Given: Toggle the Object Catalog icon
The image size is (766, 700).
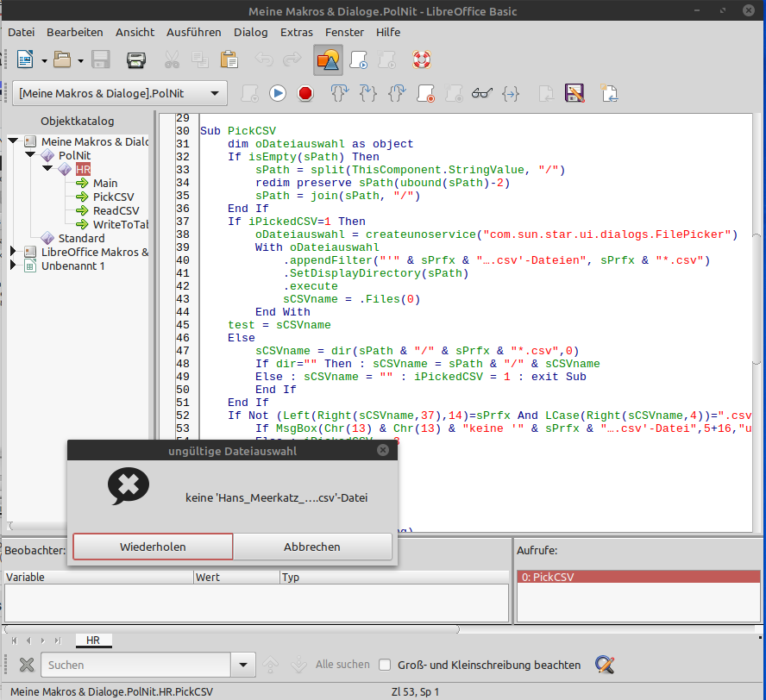Looking at the screenshot, I should [328, 60].
